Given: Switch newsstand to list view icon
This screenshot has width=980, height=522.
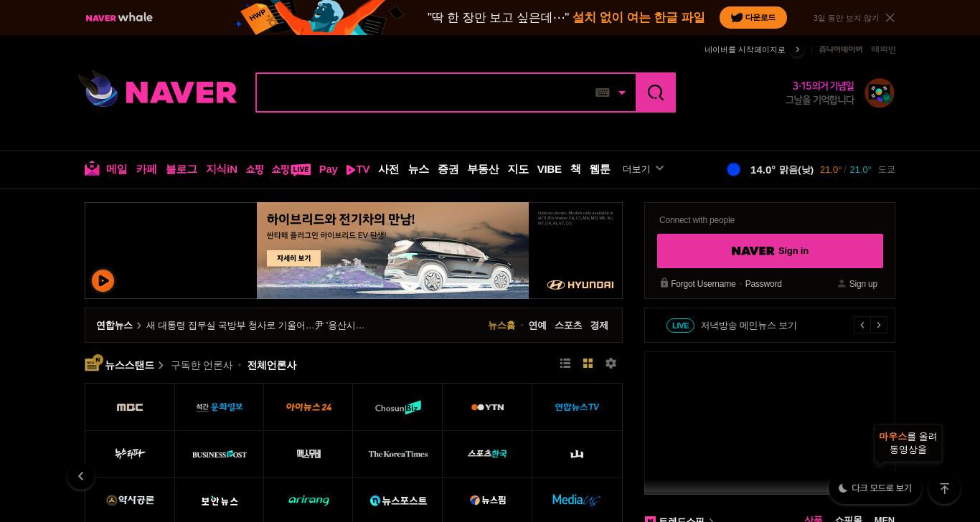Looking at the screenshot, I should tap(565, 364).
